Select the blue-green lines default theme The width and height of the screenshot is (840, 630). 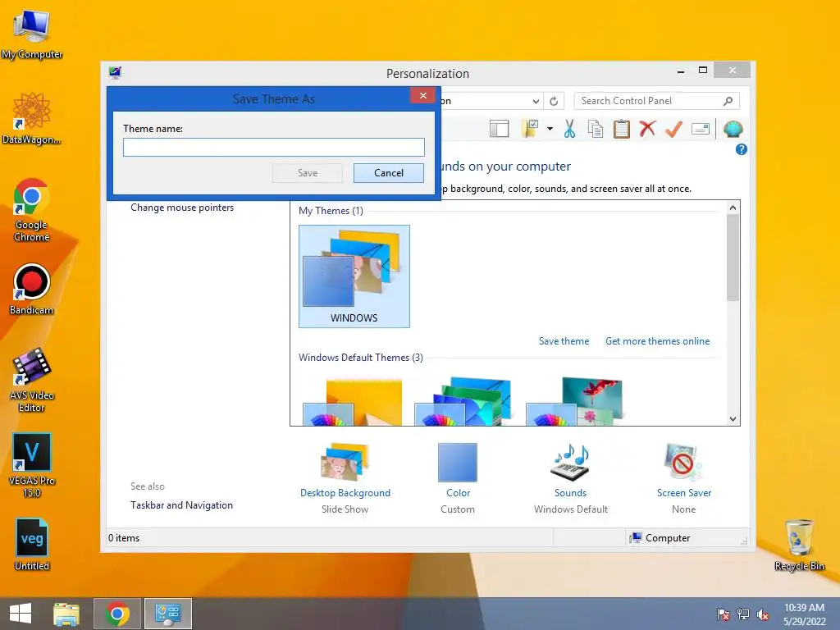point(463,402)
